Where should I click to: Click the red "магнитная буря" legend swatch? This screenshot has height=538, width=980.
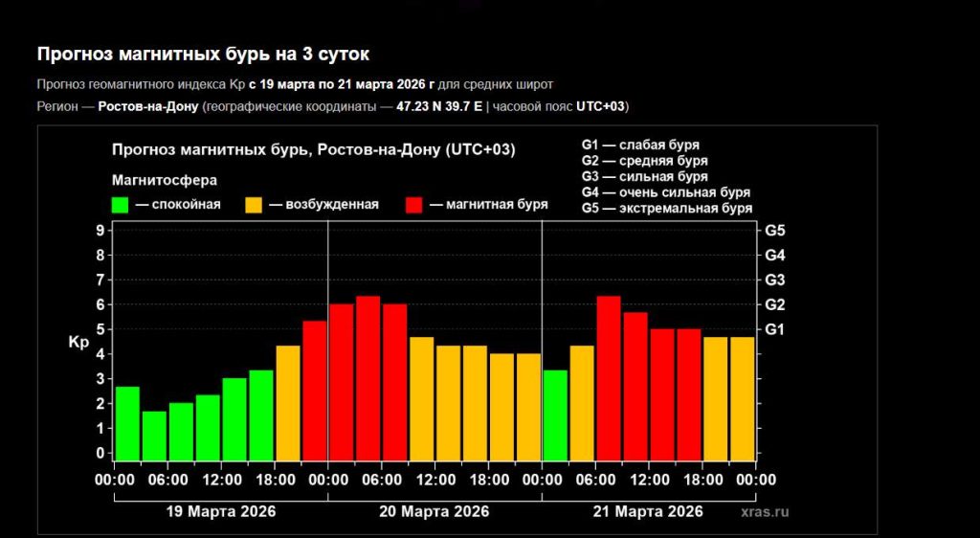click(x=414, y=204)
